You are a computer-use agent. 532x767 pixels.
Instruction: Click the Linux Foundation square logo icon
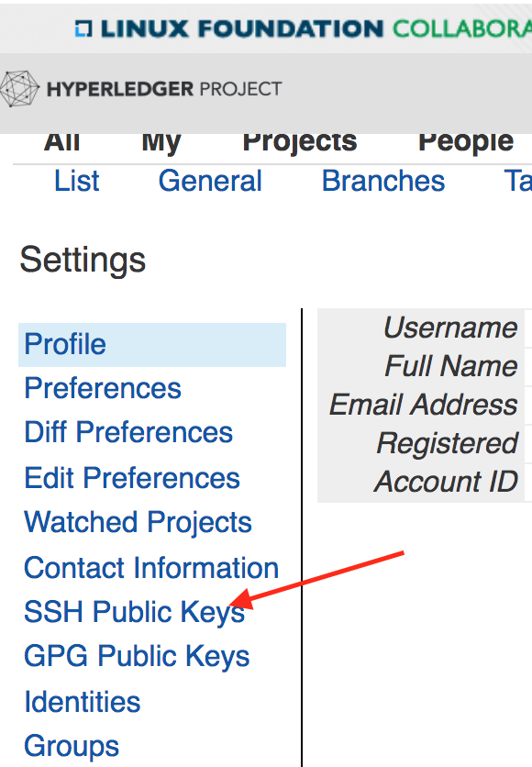tap(83, 28)
